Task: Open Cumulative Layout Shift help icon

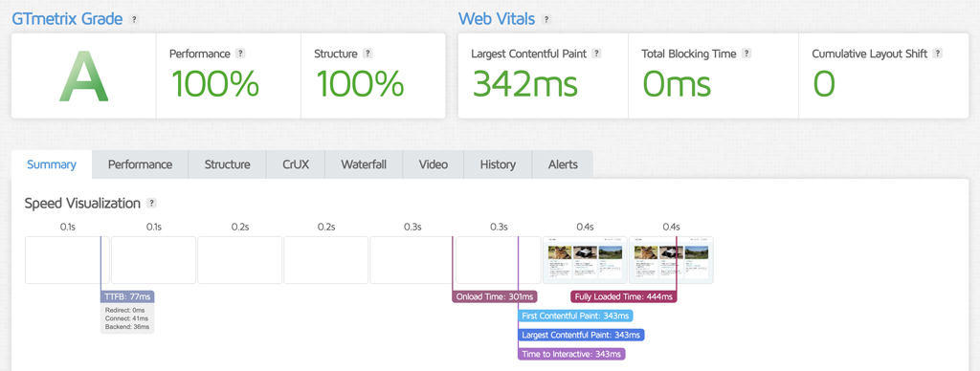Action: [938, 54]
